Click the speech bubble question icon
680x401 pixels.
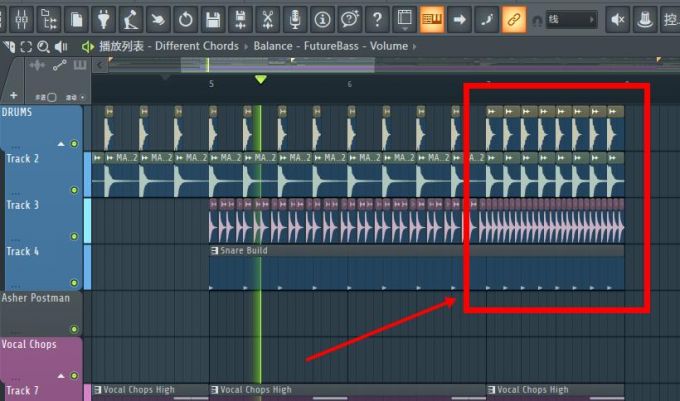coord(350,20)
